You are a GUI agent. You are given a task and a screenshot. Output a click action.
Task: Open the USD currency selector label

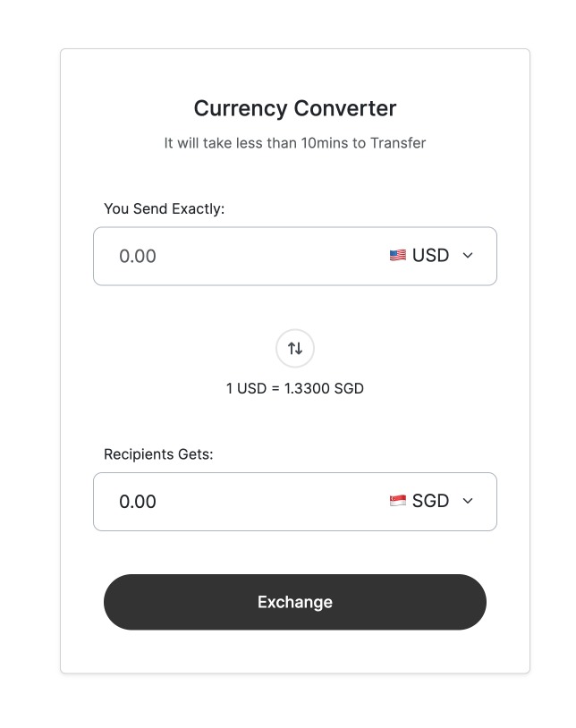tap(430, 256)
